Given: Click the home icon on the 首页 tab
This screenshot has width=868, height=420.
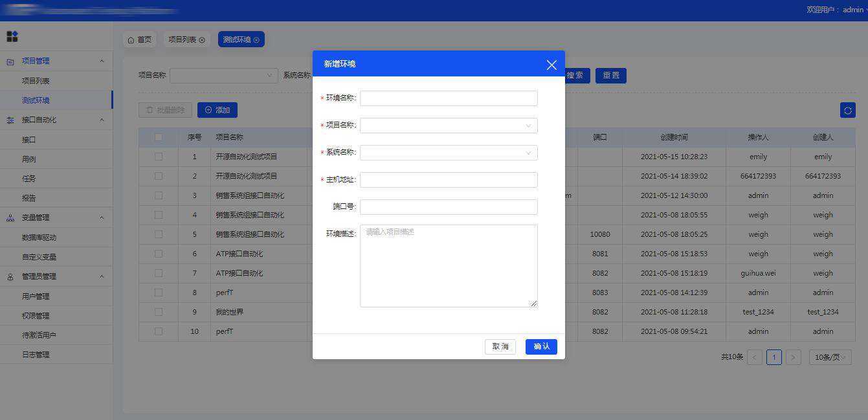Looking at the screenshot, I should pyautogui.click(x=131, y=40).
